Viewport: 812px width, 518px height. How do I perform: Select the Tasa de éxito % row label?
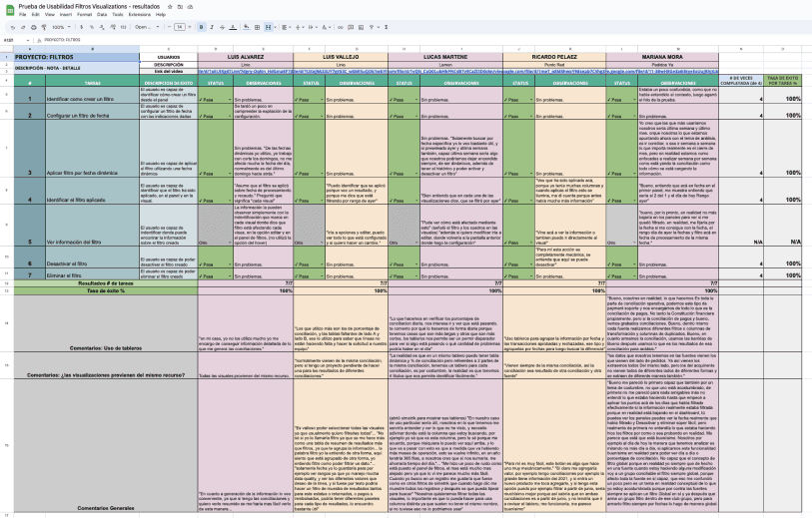click(106, 290)
